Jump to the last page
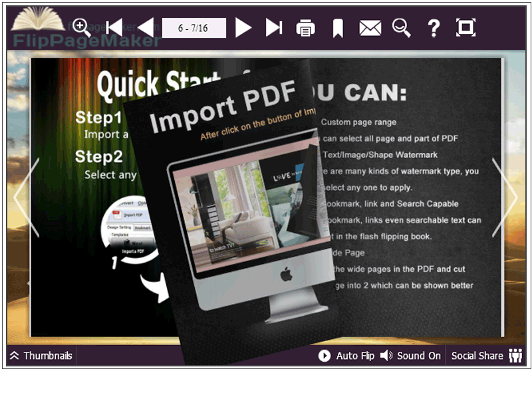532x399 pixels. [x=274, y=27]
